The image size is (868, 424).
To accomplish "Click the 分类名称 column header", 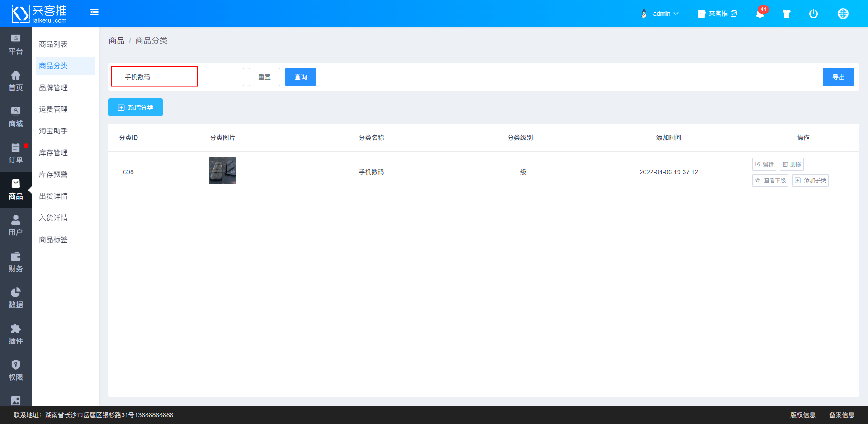I will coord(372,138).
